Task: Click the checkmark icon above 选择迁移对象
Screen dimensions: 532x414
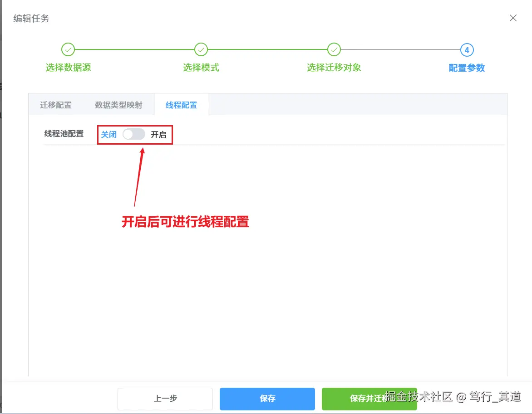Action: [x=334, y=49]
